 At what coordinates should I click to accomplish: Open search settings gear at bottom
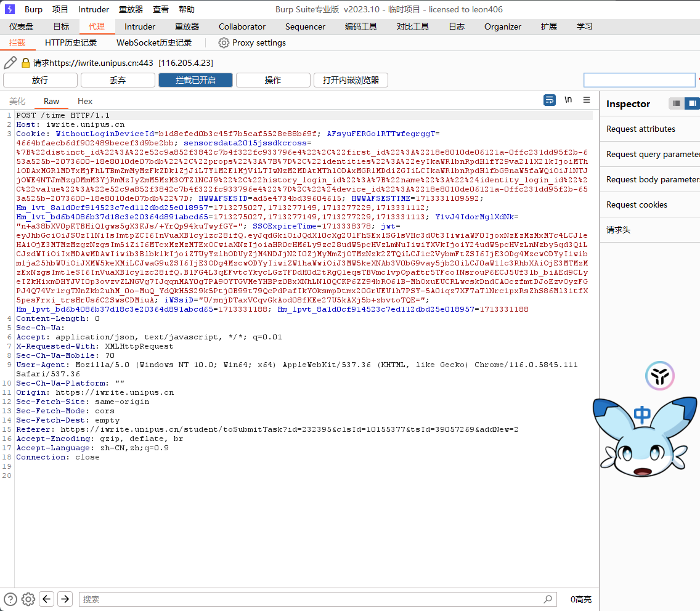pos(28,599)
